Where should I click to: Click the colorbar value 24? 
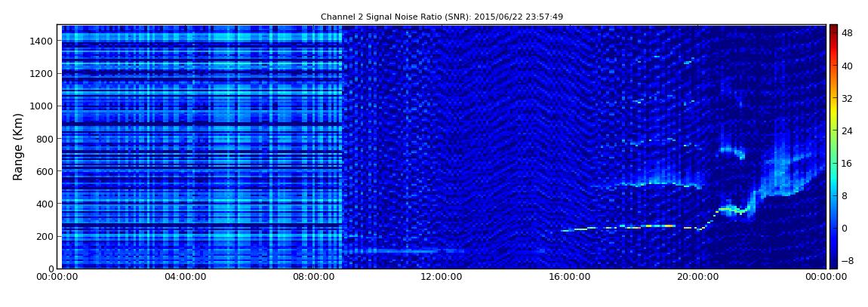point(848,131)
